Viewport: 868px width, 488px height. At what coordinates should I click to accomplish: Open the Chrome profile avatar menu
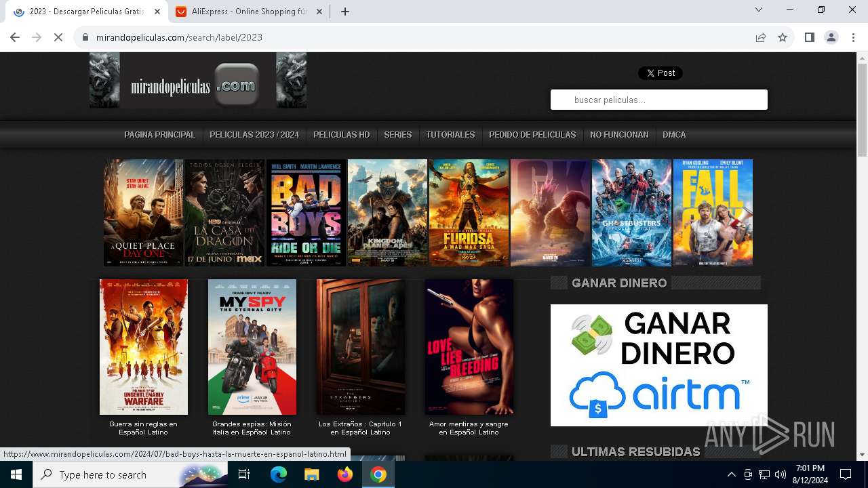(831, 37)
